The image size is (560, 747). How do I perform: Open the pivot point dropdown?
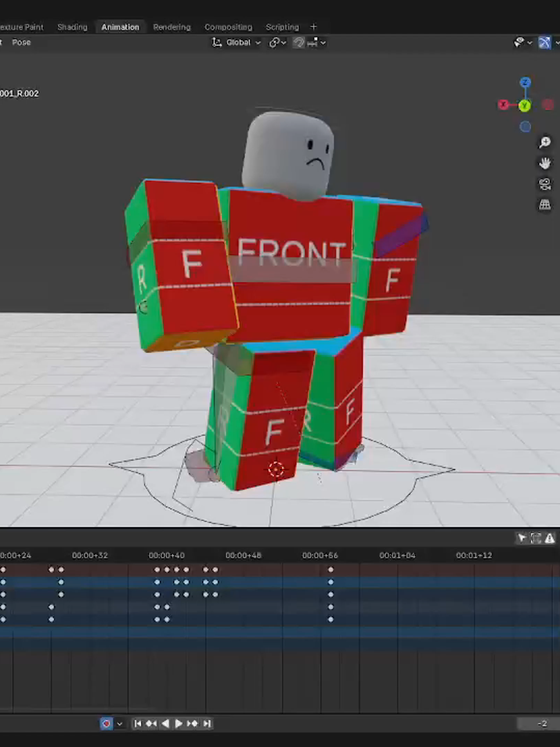pyautogui.click(x=278, y=43)
